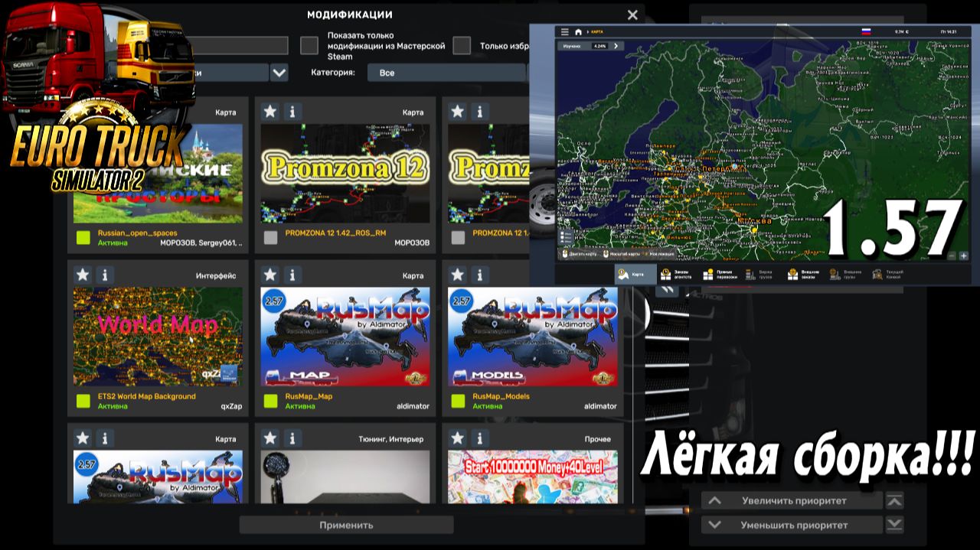Click Уменьшить приоритет button

pos(792,525)
